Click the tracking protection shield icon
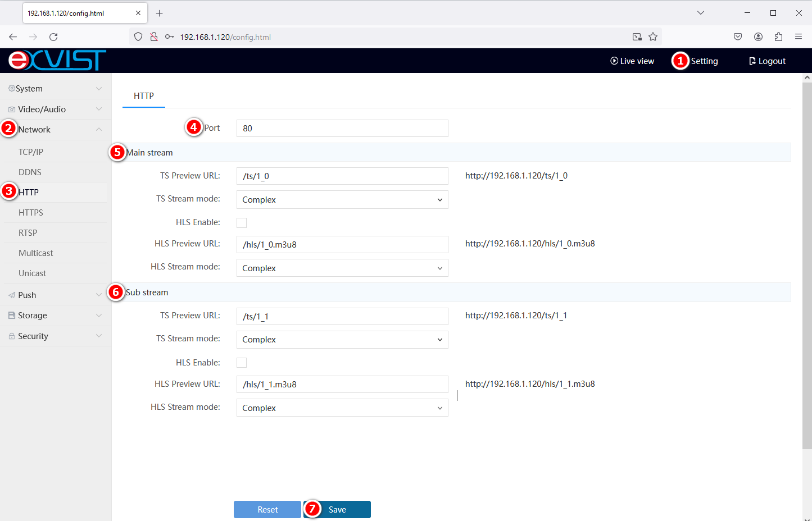Screen dimensions: 812x521 pos(138,37)
